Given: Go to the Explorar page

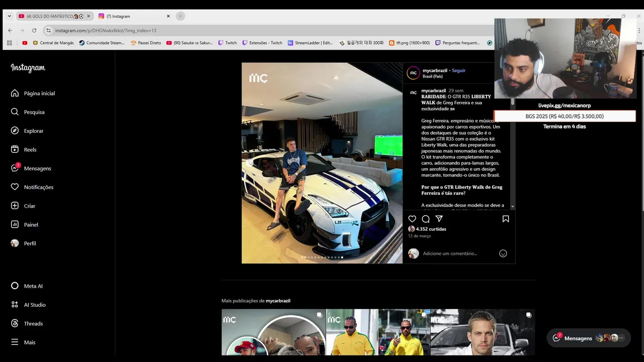Looking at the screenshot, I should (x=27, y=131).
